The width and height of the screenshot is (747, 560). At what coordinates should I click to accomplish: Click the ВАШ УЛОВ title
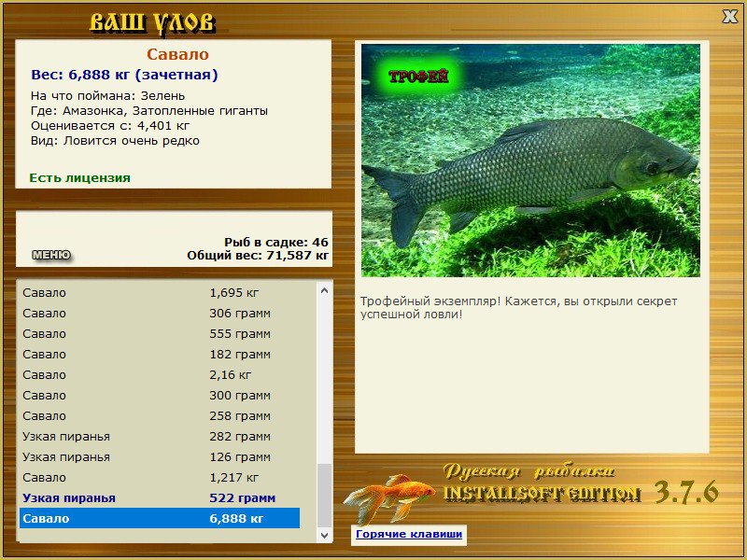point(152,22)
